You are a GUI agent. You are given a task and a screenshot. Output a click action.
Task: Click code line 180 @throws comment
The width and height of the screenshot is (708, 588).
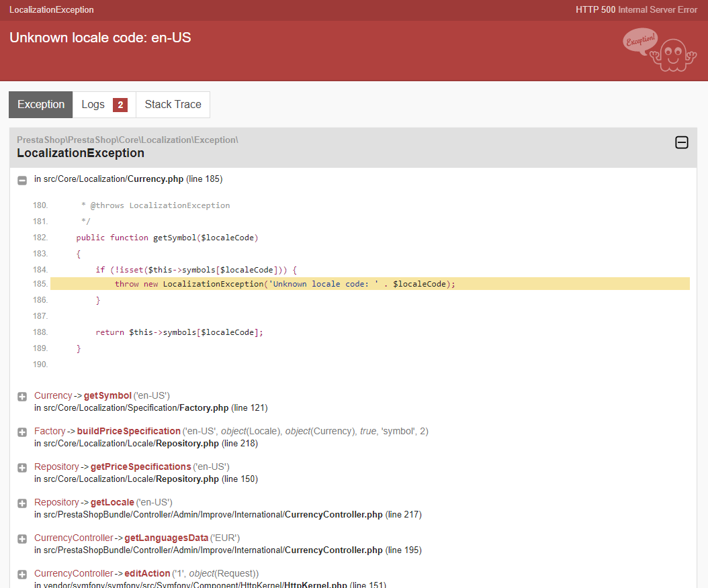coord(155,206)
